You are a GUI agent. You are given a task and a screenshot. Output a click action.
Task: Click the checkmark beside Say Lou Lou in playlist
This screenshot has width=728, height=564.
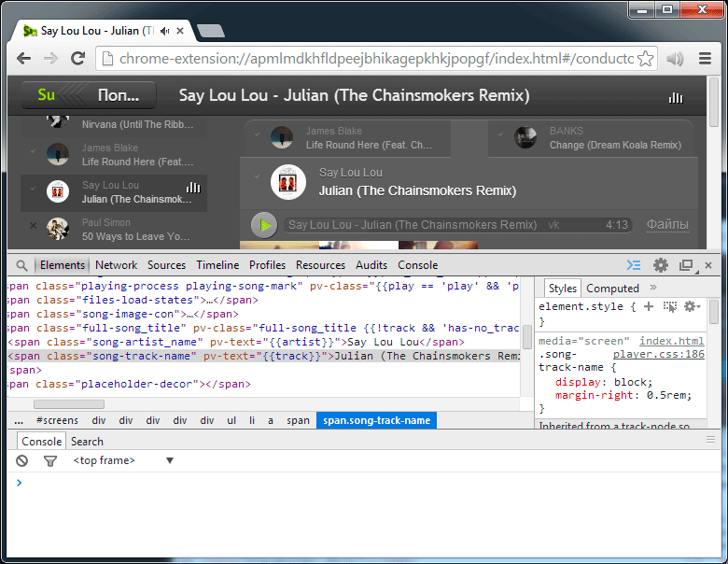pos(33,188)
